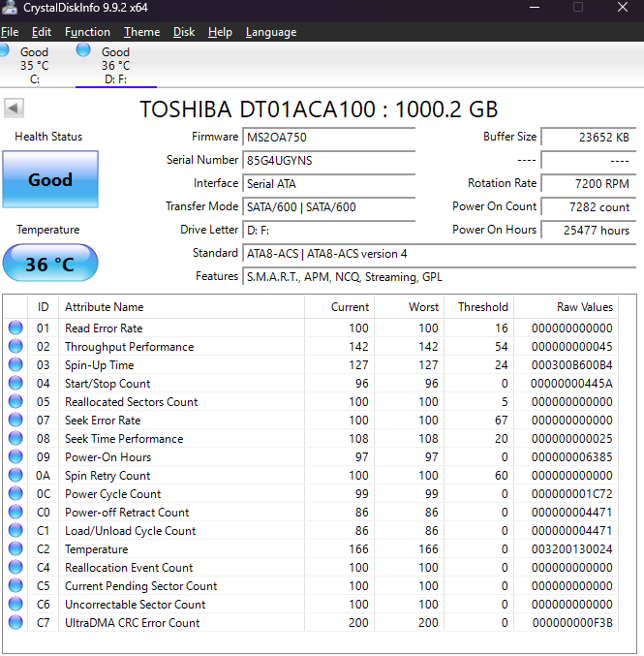The image size is (644, 656).
Task: Click the previous disk arrow button
Action: point(14,109)
